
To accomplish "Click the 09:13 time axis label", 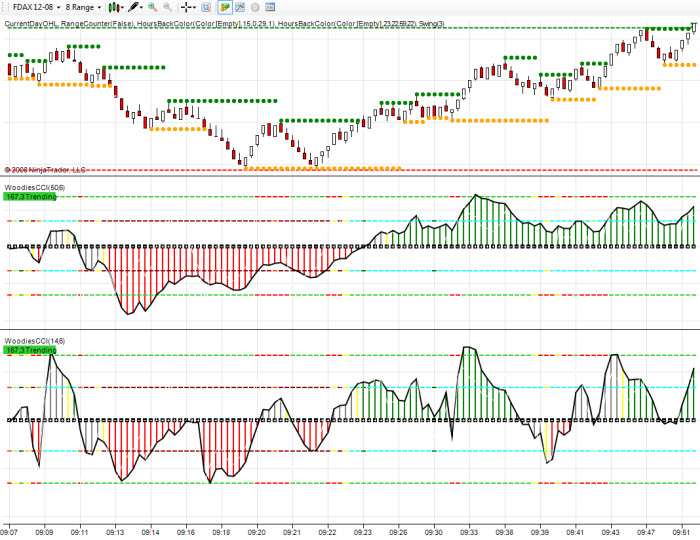I will pos(115,532).
